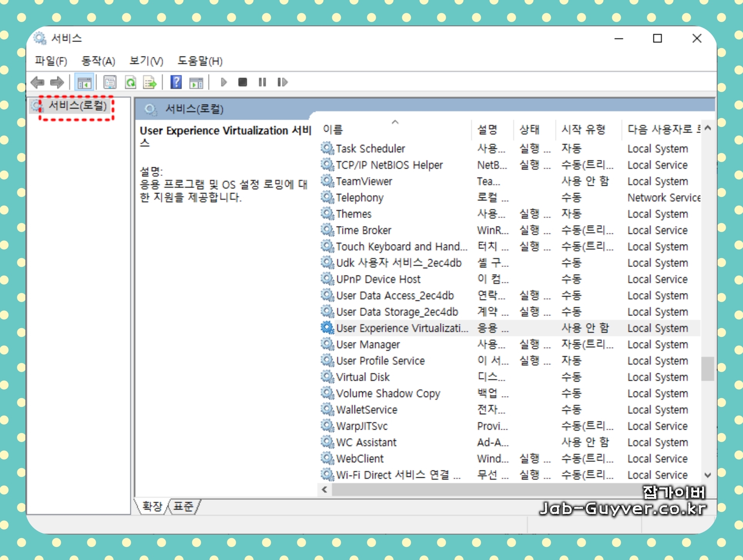Select the 확장 tab
This screenshot has width=743, height=560.
[152, 506]
